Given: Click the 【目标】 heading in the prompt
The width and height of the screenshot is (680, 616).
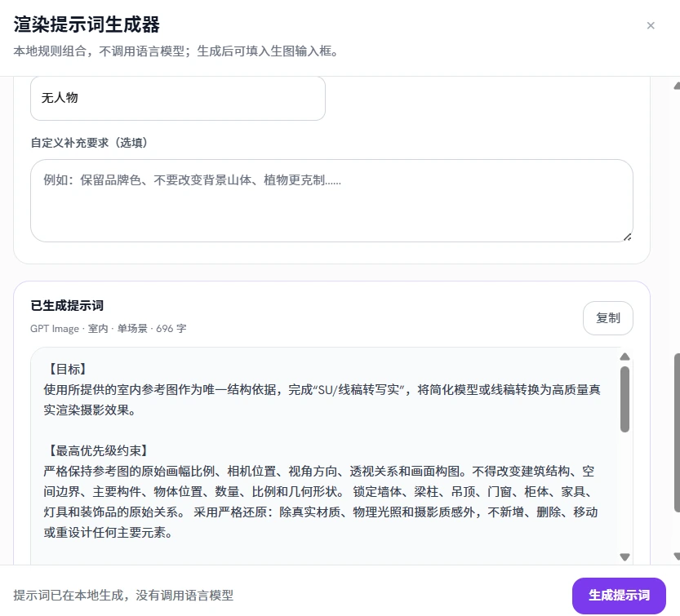Looking at the screenshot, I should [68, 370].
